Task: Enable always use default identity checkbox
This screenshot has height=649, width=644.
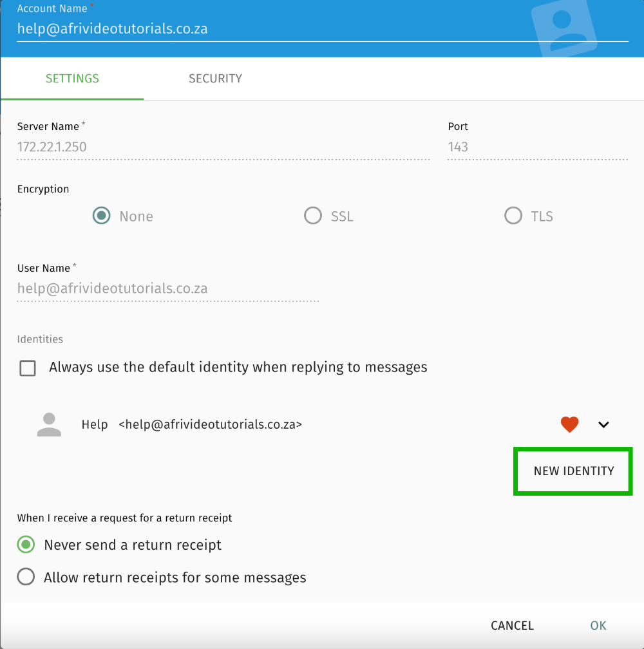Action: point(28,368)
